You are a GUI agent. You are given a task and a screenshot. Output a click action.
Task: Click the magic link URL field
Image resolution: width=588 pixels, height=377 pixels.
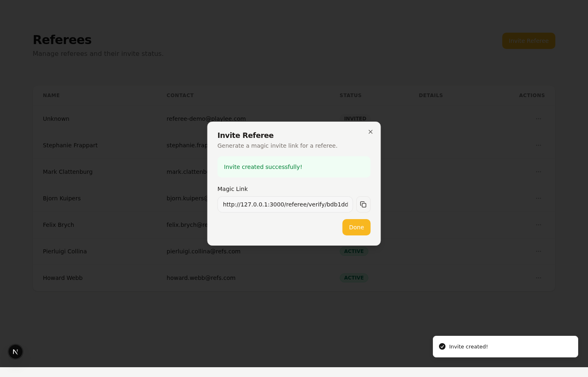(x=285, y=204)
